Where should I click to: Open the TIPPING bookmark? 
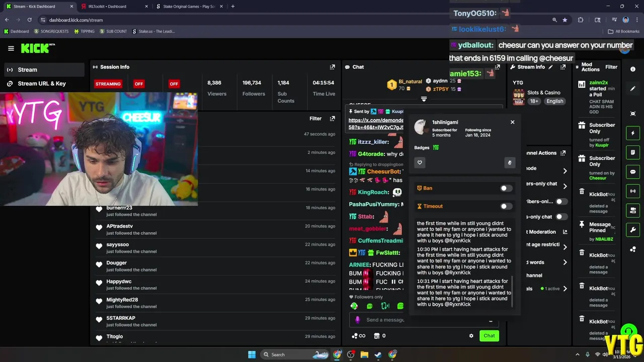click(x=84, y=31)
